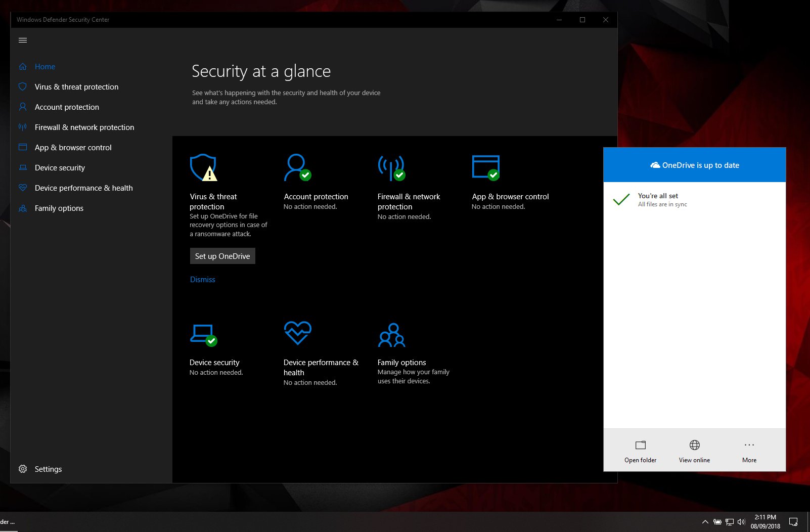The image size is (810, 532).
Task: Open the Family options people tile icon
Action: 391,335
